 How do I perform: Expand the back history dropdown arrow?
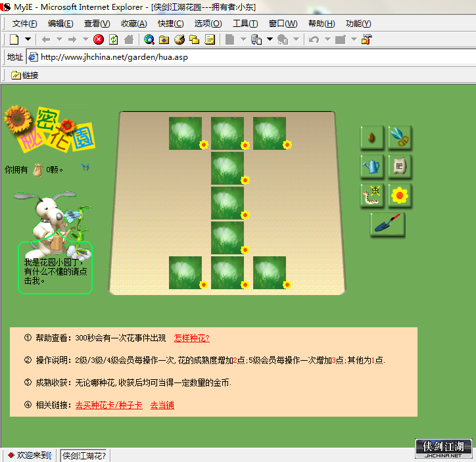59,39
